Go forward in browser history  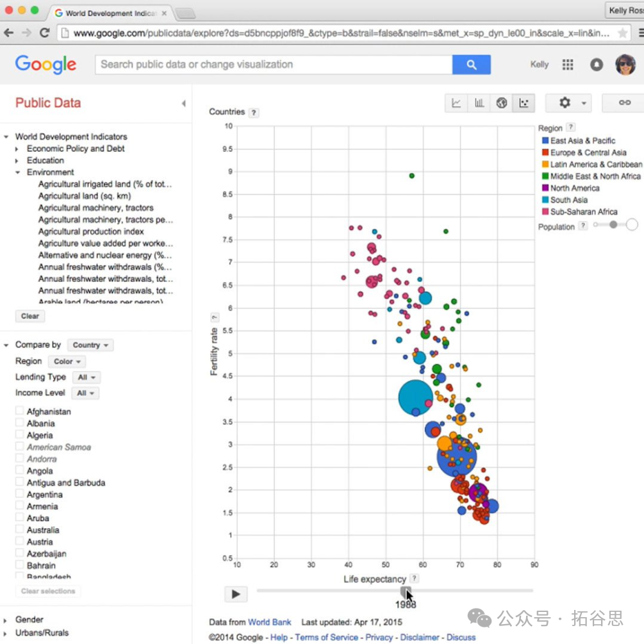point(27,33)
